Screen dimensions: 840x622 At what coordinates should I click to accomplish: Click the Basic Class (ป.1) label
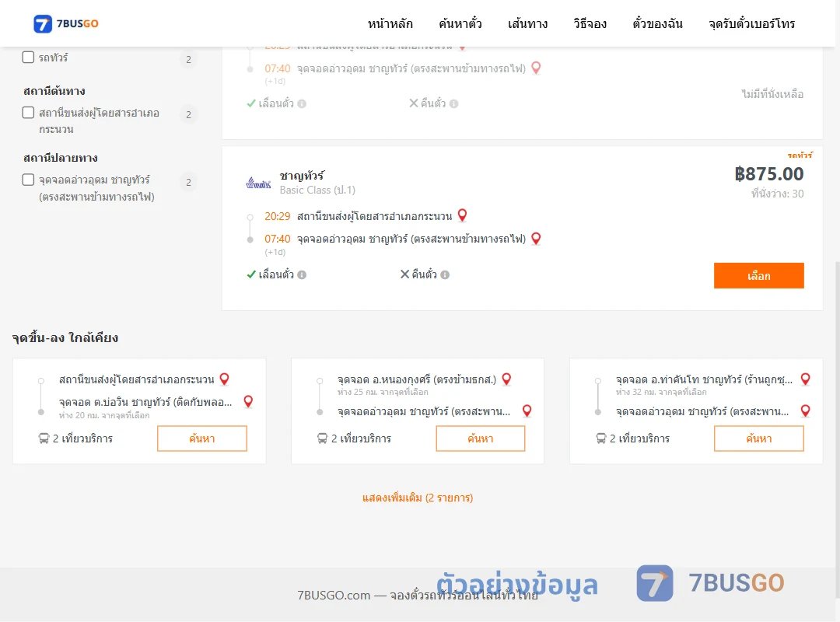[317, 190]
